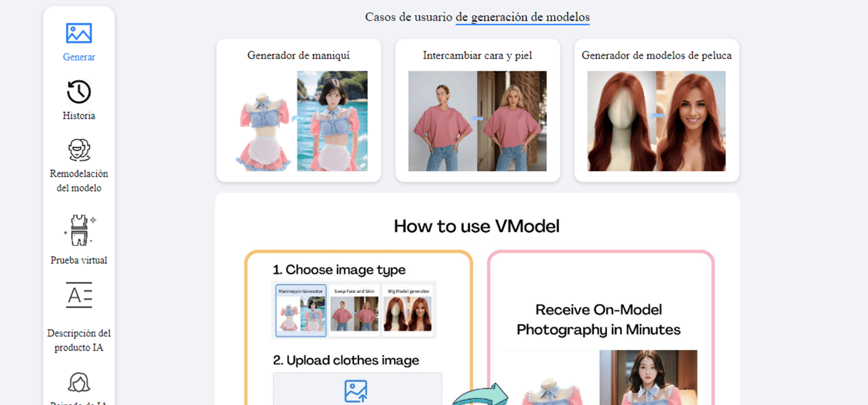Viewport: 868px width, 405px height.
Task: Click the wig on mannequin head image
Action: [x=621, y=121]
